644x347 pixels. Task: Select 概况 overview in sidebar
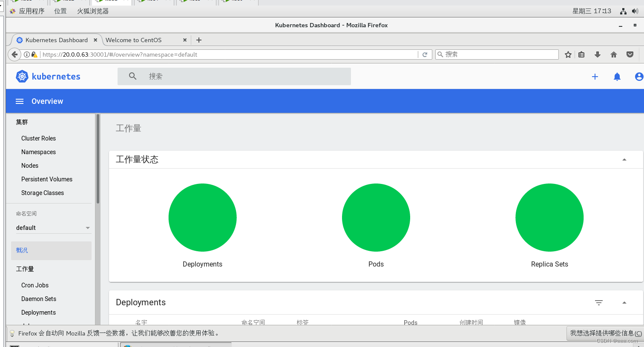(51, 250)
